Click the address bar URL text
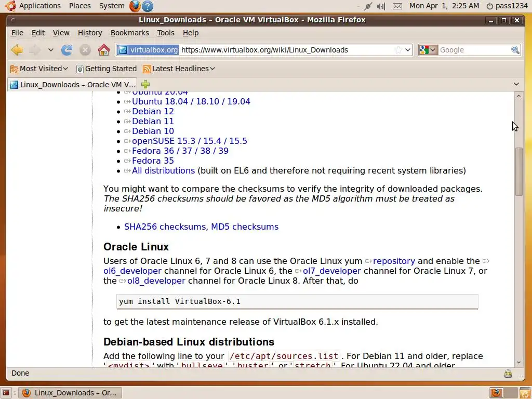Viewport: 532px width, 399px height. coord(264,50)
